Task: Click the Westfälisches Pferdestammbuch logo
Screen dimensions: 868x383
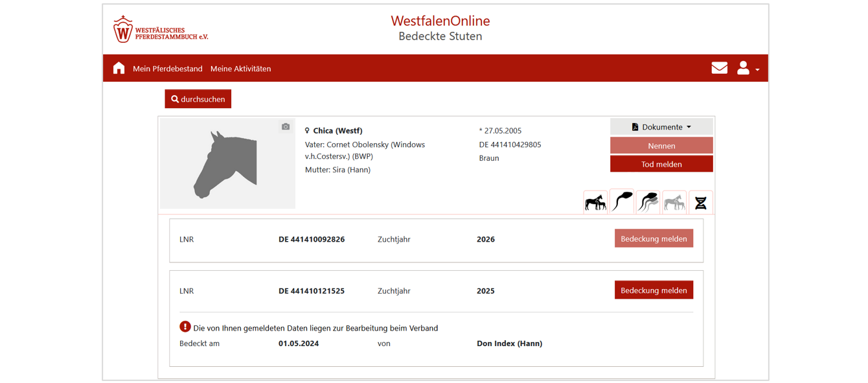Action: point(161,30)
